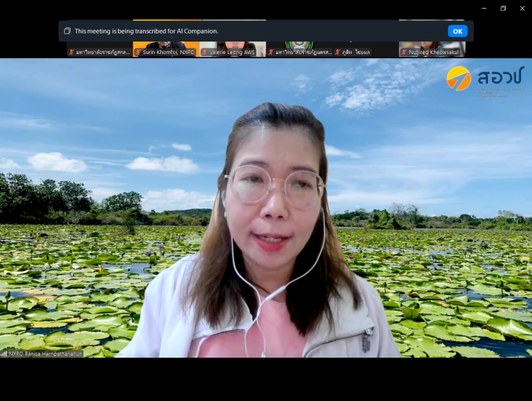532x401 pixels.
Task: Minimize the meeting window
Action: [484, 9]
